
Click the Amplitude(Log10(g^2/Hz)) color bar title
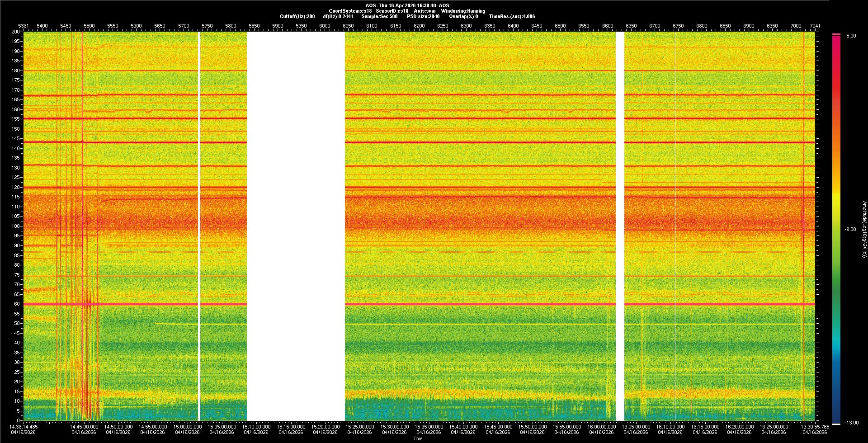point(864,229)
